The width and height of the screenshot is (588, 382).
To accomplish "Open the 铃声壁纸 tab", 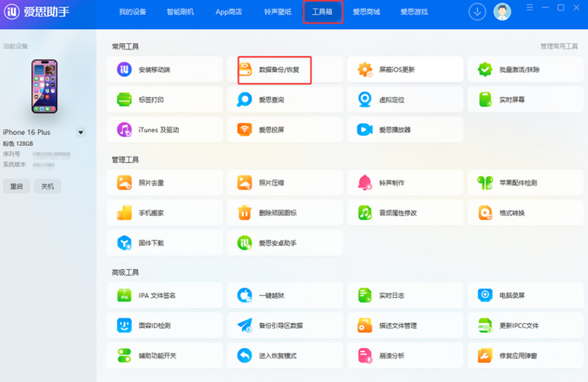I will coord(278,12).
